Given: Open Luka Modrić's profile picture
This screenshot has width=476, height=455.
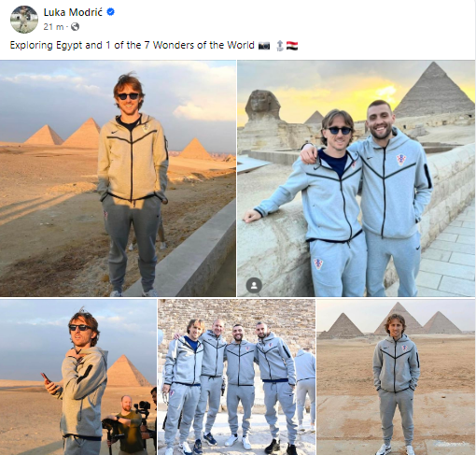Looking at the screenshot, I should tap(24, 20).
